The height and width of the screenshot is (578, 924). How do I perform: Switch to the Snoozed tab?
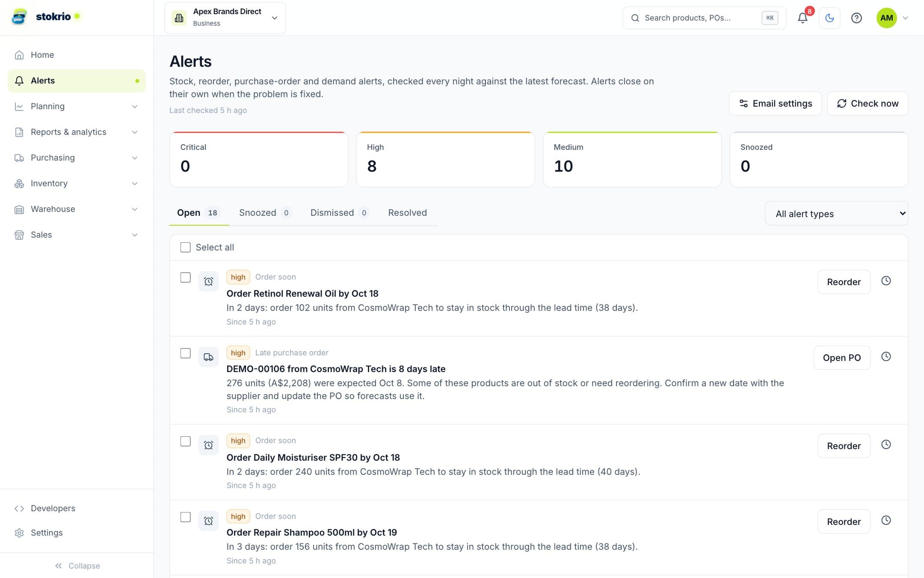[265, 213]
